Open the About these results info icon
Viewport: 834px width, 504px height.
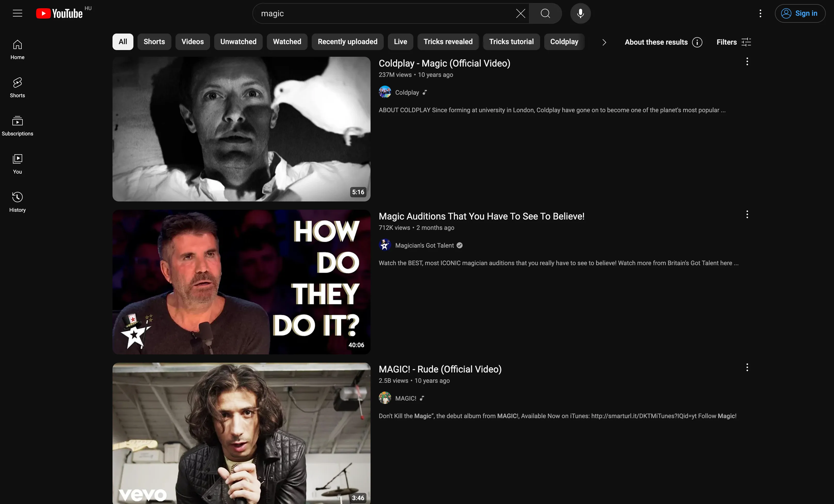(697, 42)
